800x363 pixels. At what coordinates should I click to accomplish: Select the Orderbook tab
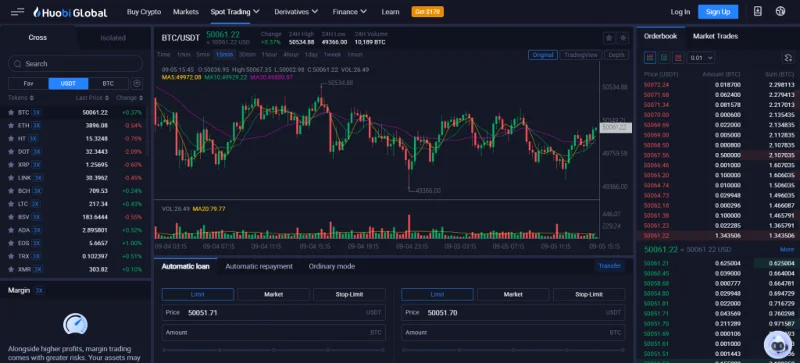[x=660, y=36]
